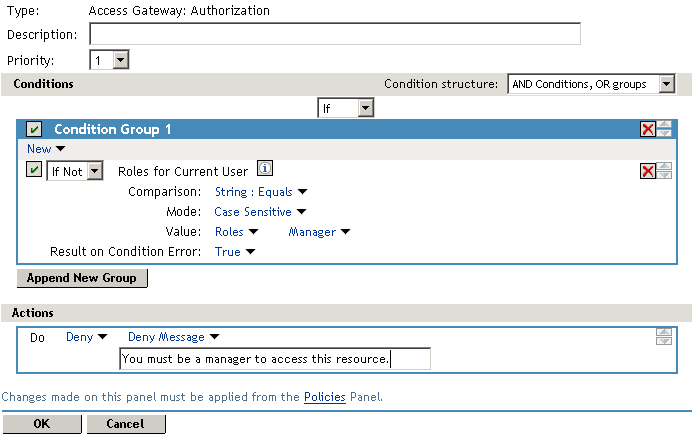Delete the Roles for Current User condition

click(648, 171)
